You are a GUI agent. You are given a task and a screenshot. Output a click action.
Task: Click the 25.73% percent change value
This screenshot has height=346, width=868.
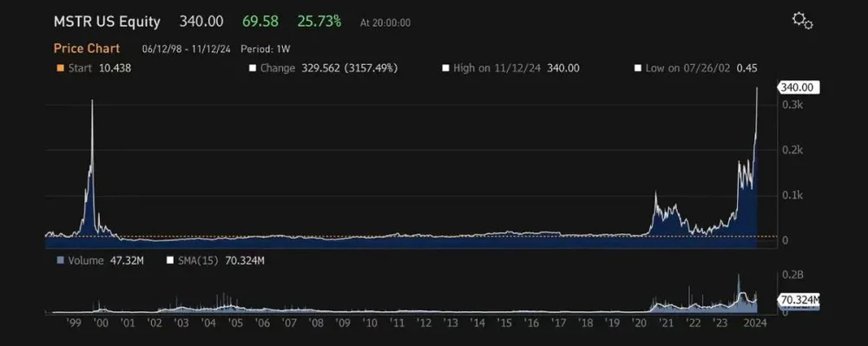pyautogui.click(x=319, y=22)
